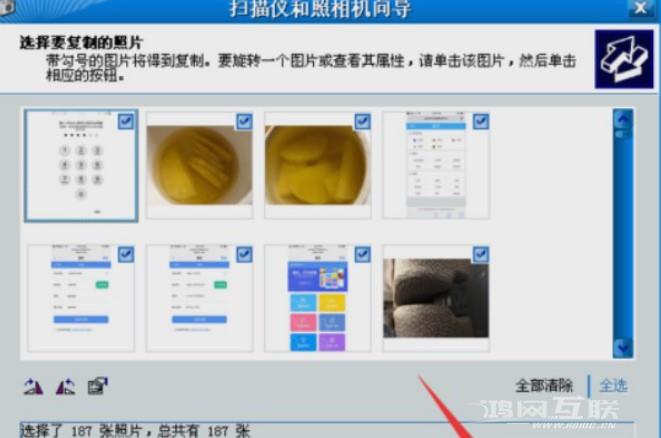This screenshot has height=438, width=661.
Task: Click the vertical scrollbar track
Action: click(x=623, y=236)
